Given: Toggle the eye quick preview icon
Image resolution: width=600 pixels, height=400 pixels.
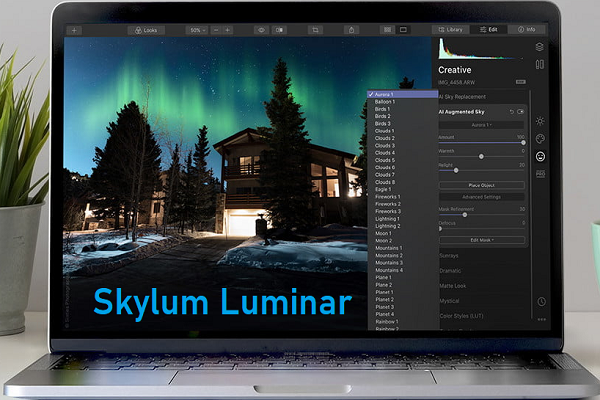Looking at the screenshot, I should pos(261,30).
